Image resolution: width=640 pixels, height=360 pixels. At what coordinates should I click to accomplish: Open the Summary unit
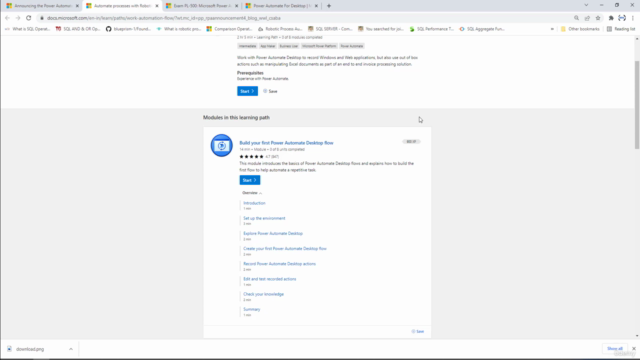point(251,309)
